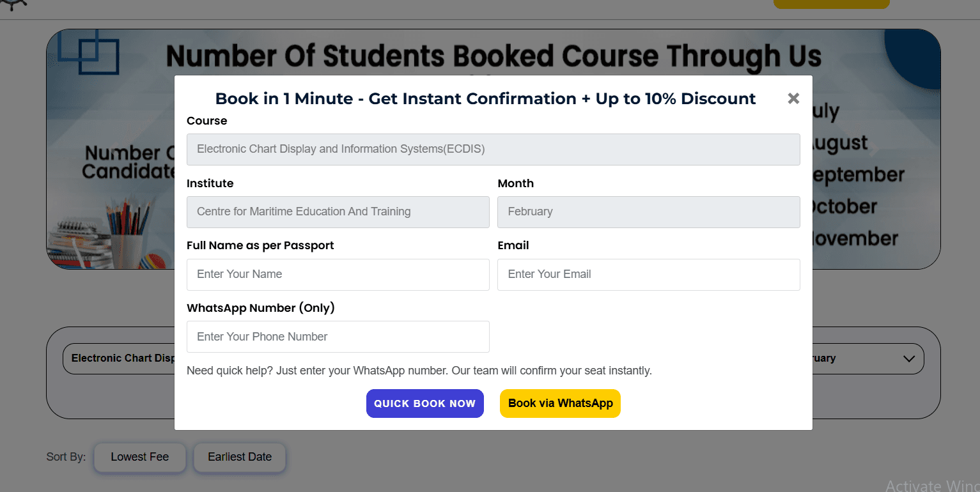Click the 'Sort By:' label

[x=66, y=457]
